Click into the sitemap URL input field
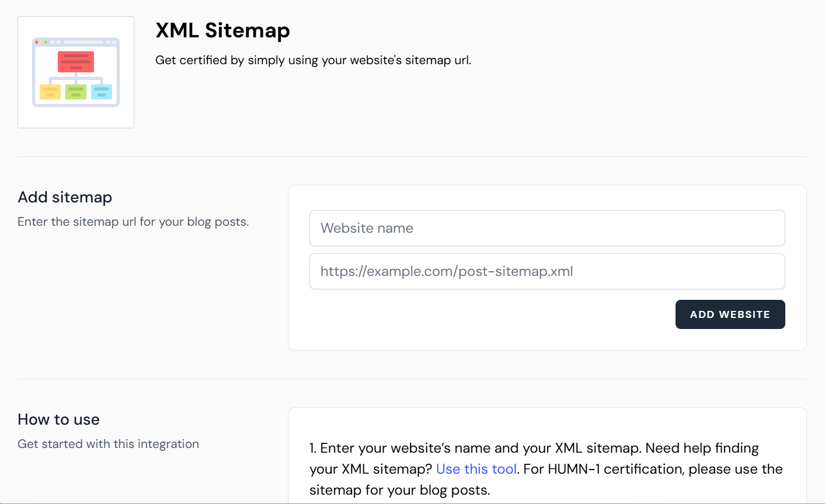The image size is (825, 504). 546,271
